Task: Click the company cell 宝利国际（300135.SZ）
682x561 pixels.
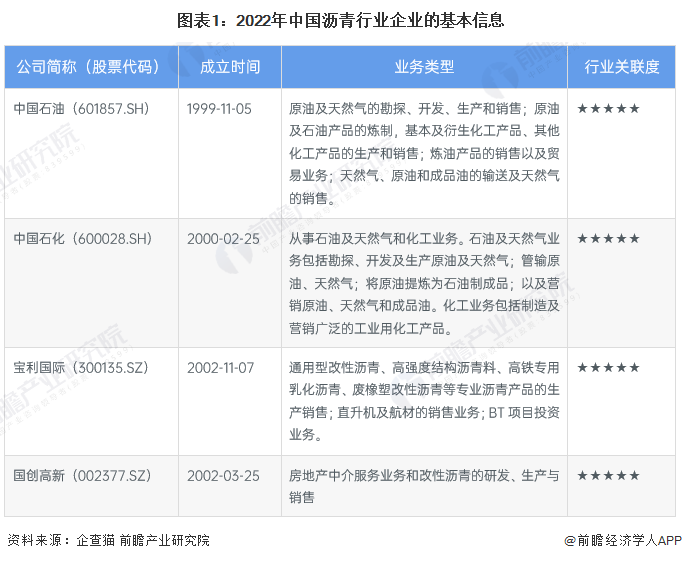Action: coord(81,368)
